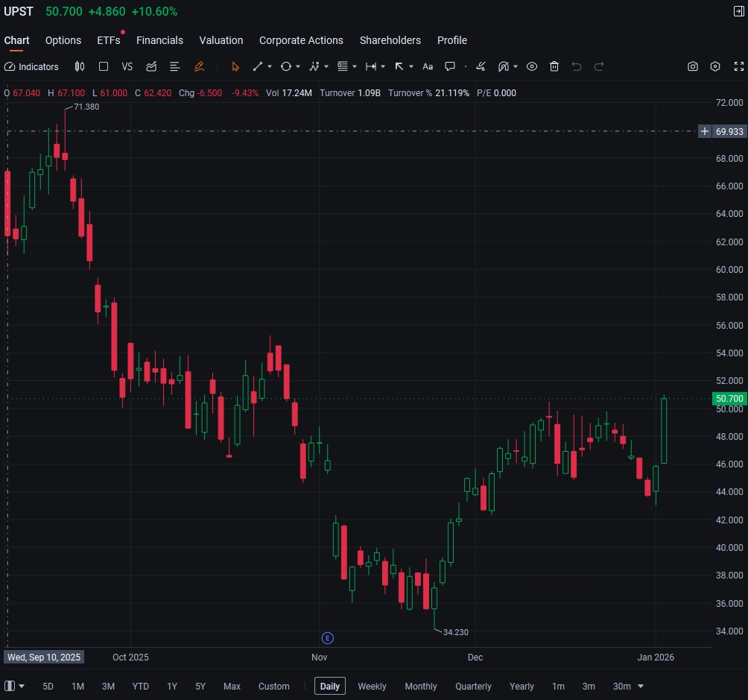
Task: Open the trend line tool dropdown
Action: (270, 66)
